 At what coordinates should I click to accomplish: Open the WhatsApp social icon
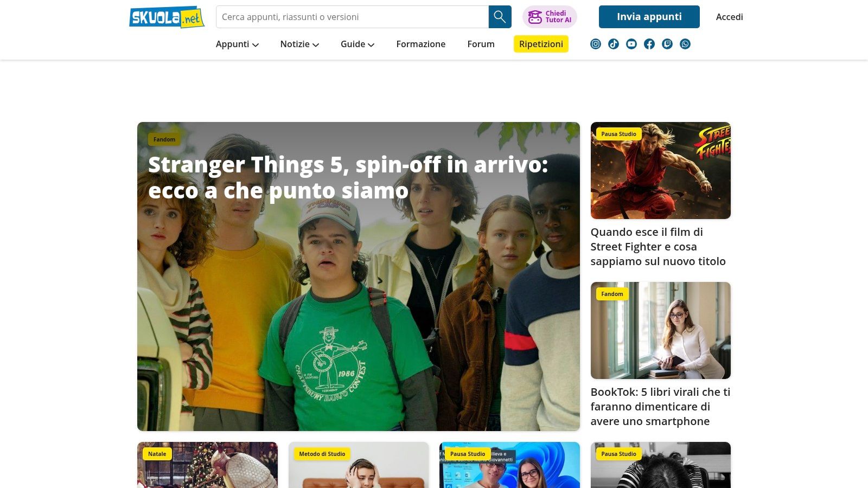click(685, 44)
